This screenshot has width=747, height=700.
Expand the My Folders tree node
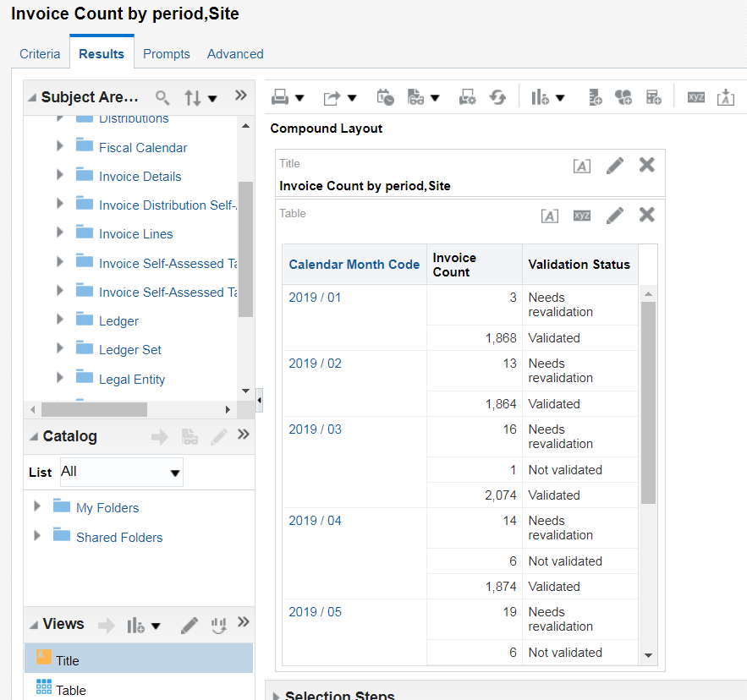click(35, 507)
